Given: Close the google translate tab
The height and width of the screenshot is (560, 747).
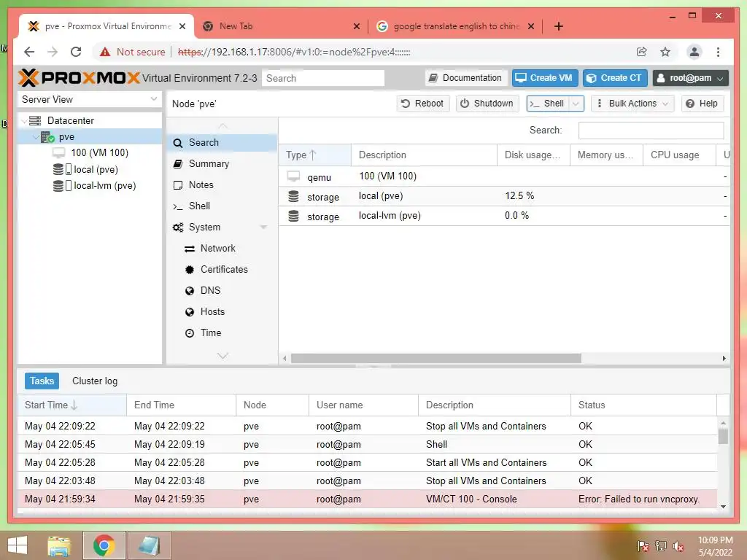Looking at the screenshot, I should (531, 26).
